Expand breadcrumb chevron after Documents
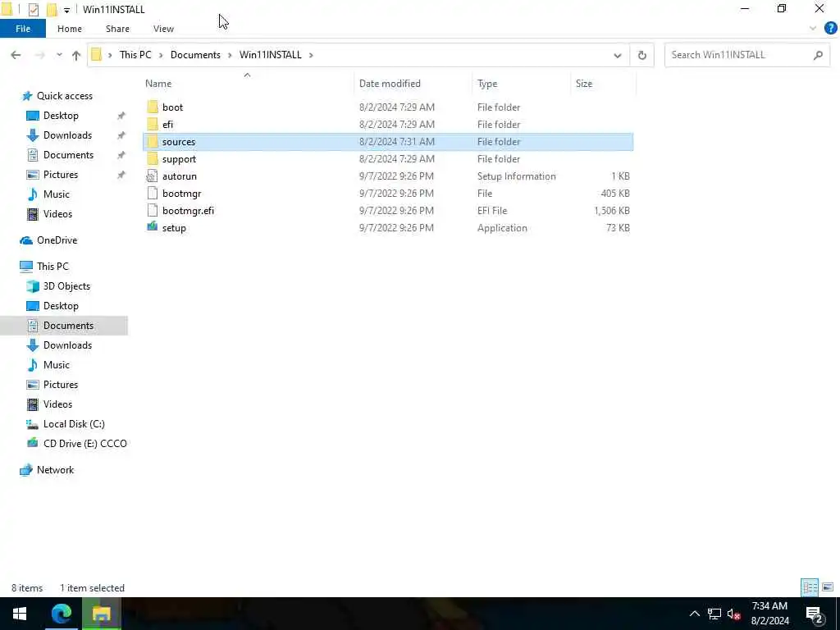 coord(230,55)
